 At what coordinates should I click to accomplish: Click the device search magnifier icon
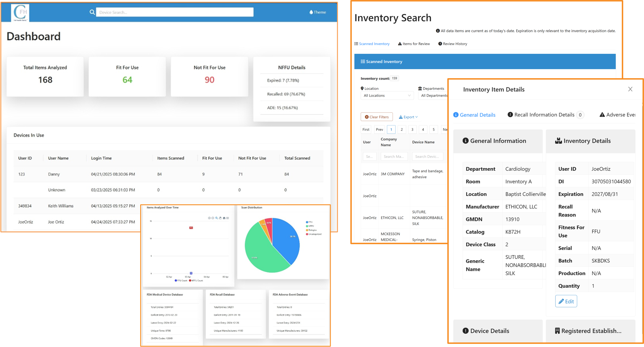(x=92, y=12)
